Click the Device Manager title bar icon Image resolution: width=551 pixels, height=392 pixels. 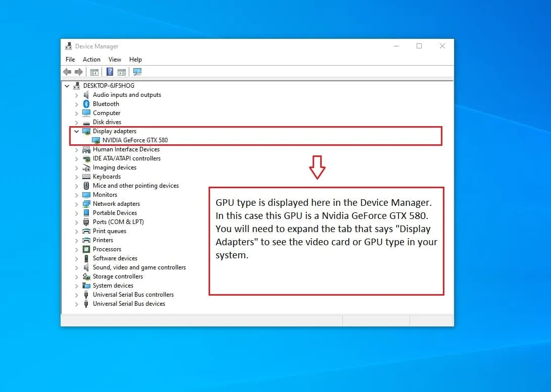[69, 46]
